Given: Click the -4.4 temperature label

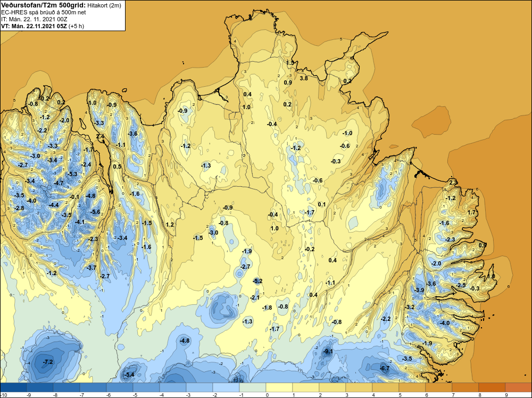Looking at the screenshot, I should click(54, 205).
